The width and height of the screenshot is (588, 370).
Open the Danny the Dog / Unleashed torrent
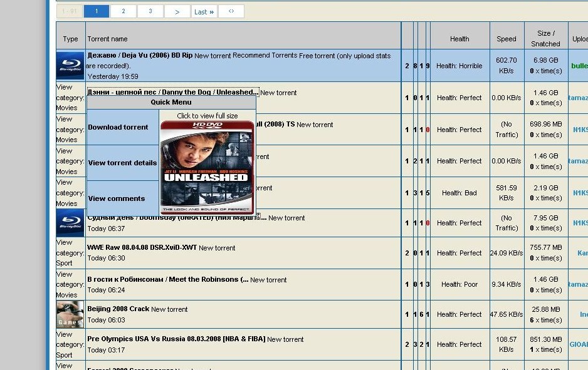pyautogui.click(x=173, y=92)
